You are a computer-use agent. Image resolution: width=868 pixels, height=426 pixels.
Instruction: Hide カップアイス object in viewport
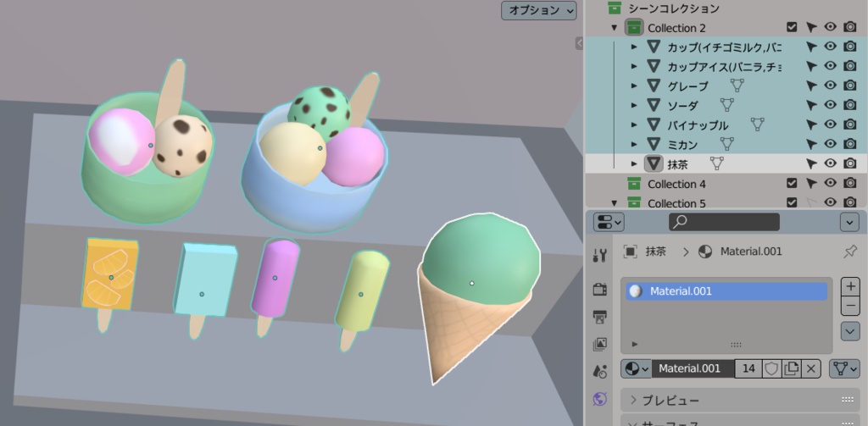pyautogui.click(x=830, y=66)
